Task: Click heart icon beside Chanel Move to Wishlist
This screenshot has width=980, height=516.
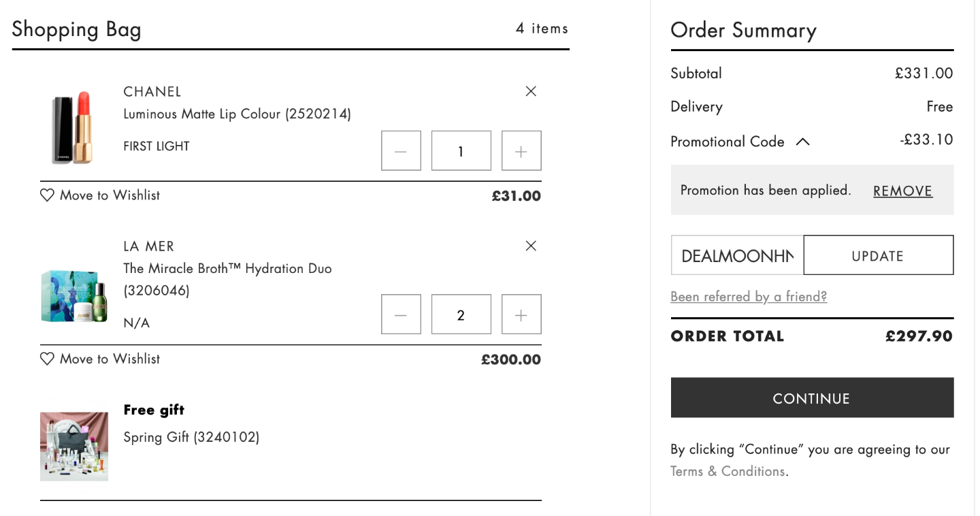Action: [47, 195]
